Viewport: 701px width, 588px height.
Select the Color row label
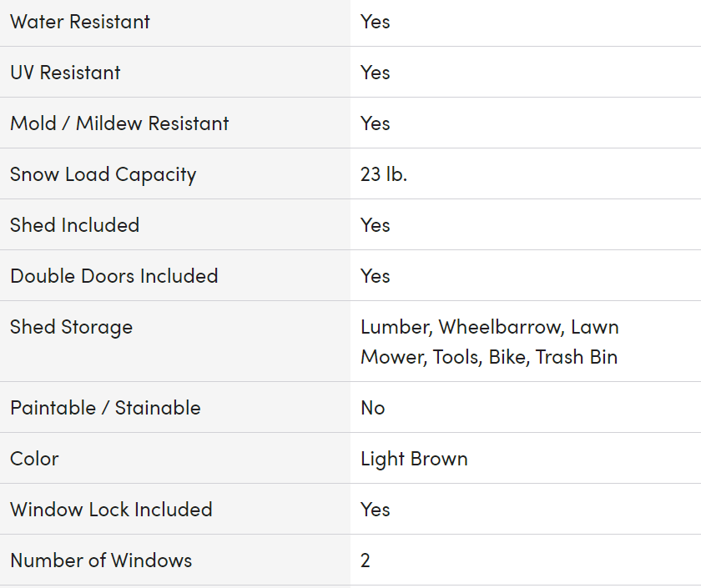[x=34, y=459]
